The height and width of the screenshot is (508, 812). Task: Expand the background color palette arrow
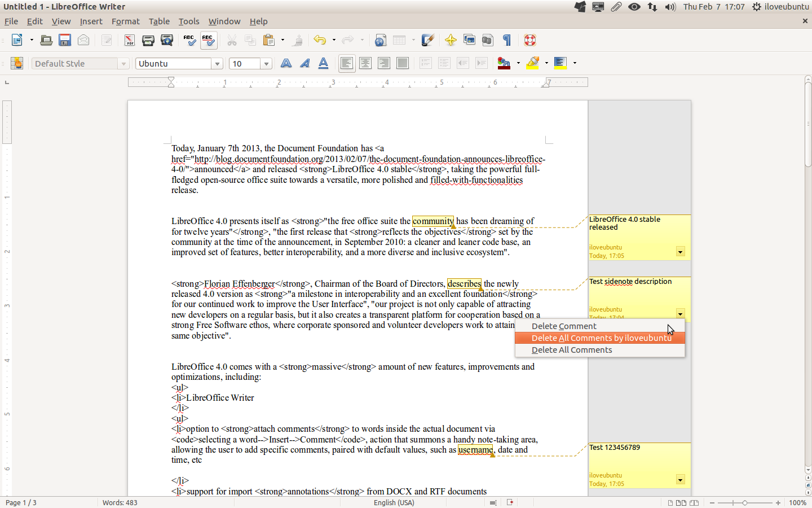pos(575,63)
